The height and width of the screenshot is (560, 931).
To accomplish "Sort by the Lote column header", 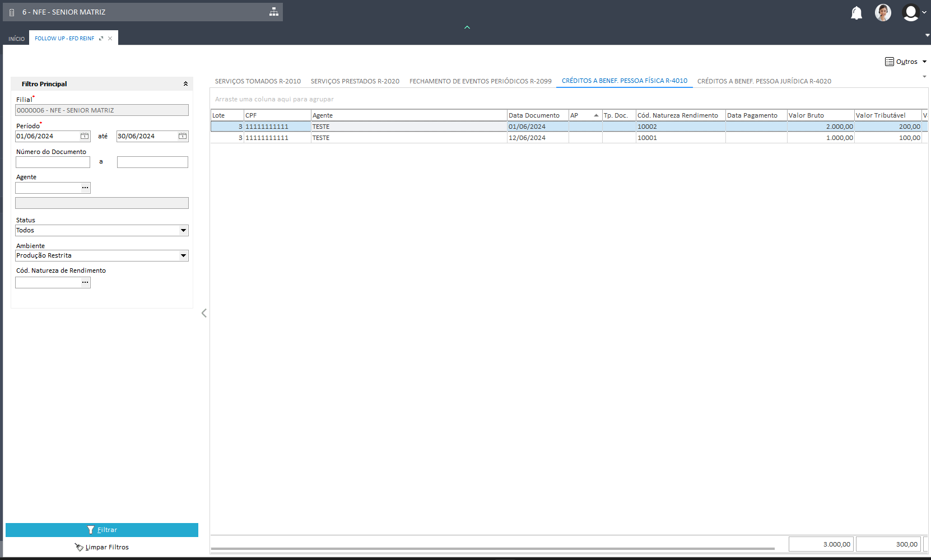I will tap(227, 115).
